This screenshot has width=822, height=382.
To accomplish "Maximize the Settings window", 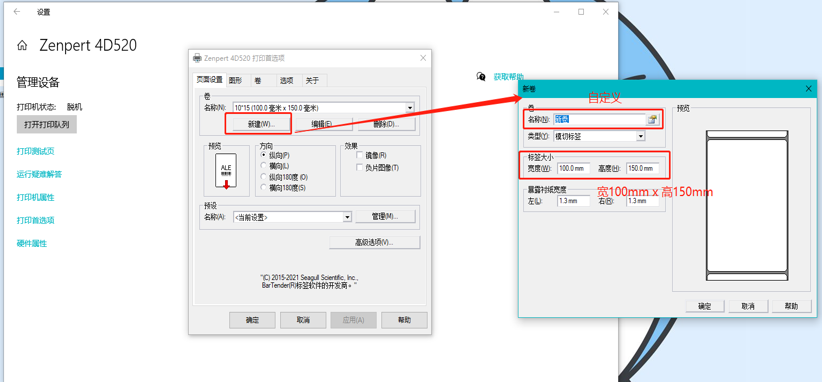I will (x=581, y=12).
